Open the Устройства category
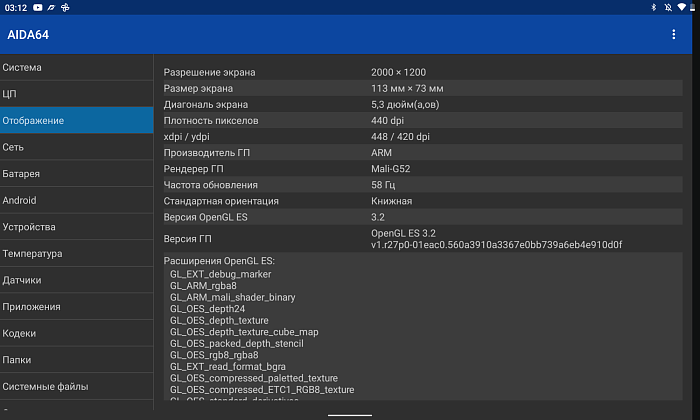Image resolution: width=700 pixels, height=420 pixels. [76, 227]
